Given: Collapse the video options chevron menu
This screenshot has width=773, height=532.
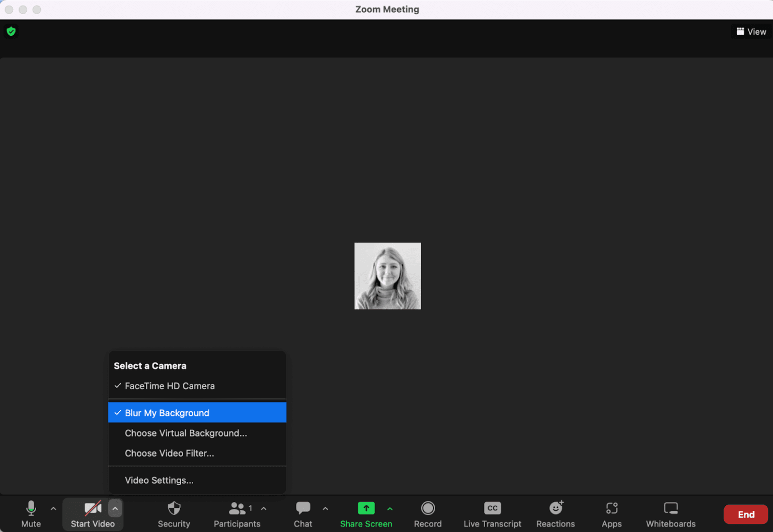Looking at the screenshot, I should point(115,509).
